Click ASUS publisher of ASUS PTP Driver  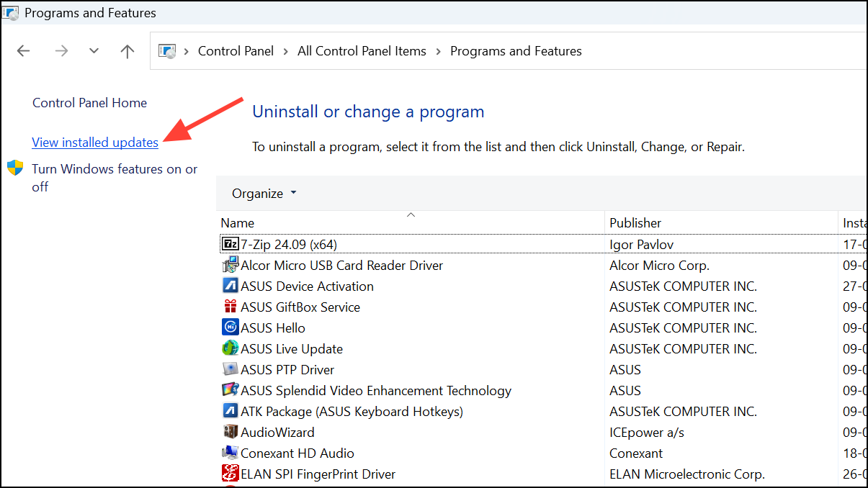click(625, 369)
